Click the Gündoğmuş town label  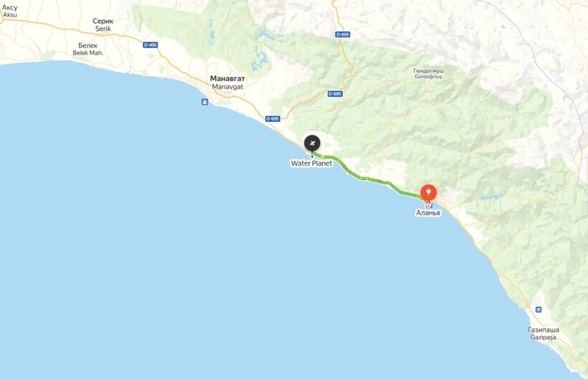pos(428,73)
